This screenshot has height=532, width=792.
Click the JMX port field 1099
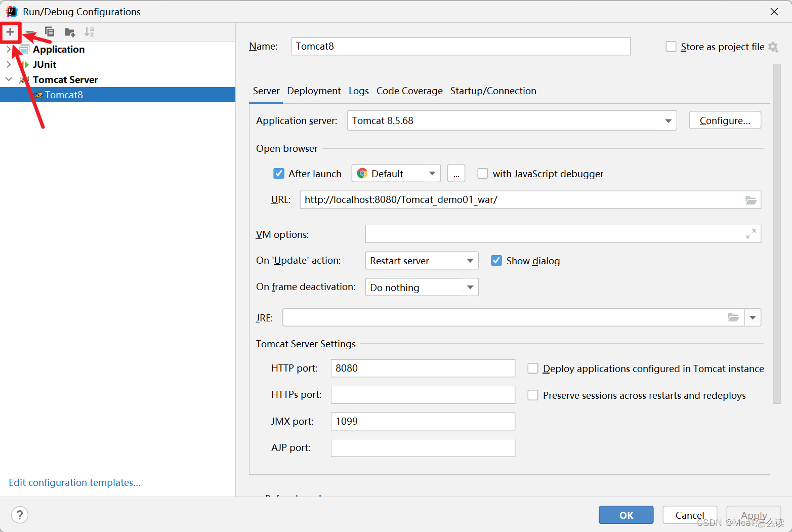[423, 421]
